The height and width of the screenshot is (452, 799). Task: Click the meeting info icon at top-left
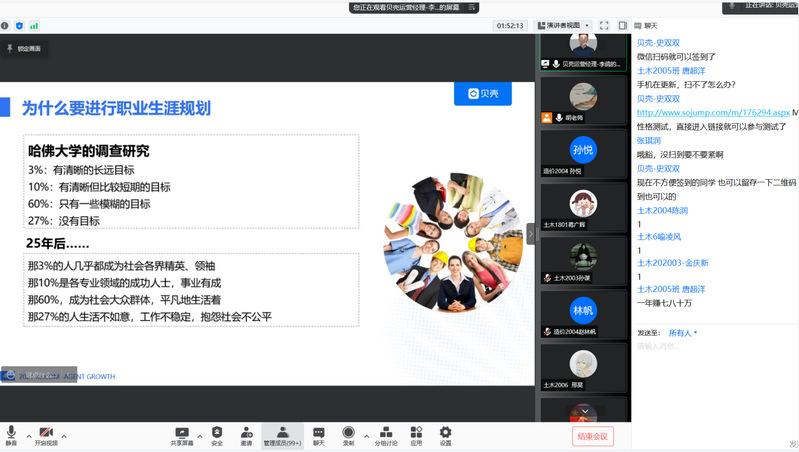(5, 25)
